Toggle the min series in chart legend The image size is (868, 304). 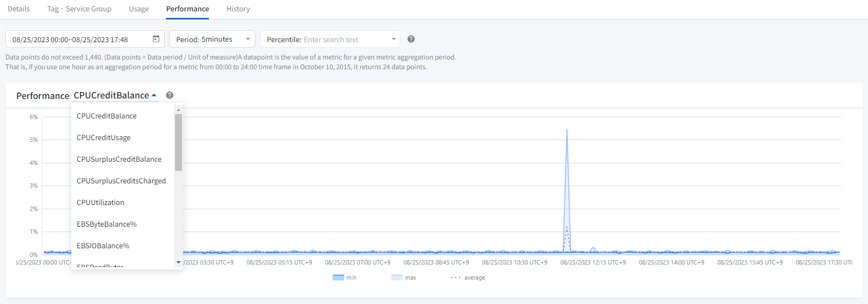pos(345,277)
